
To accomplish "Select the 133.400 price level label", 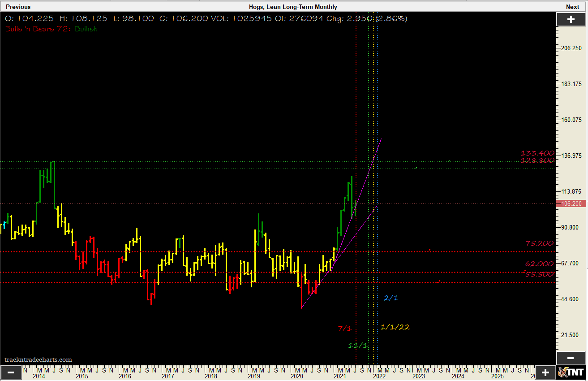I will tap(537, 153).
